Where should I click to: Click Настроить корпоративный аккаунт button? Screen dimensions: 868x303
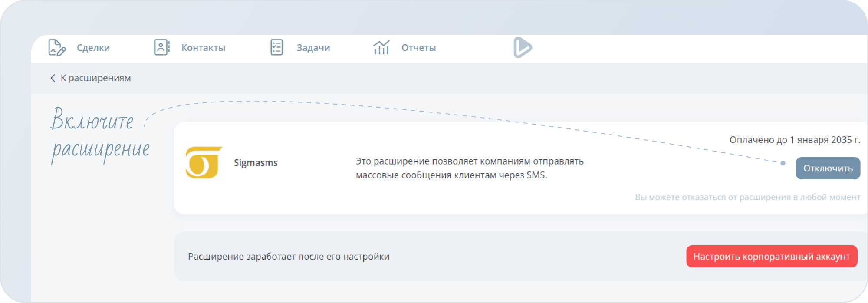[771, 257]
